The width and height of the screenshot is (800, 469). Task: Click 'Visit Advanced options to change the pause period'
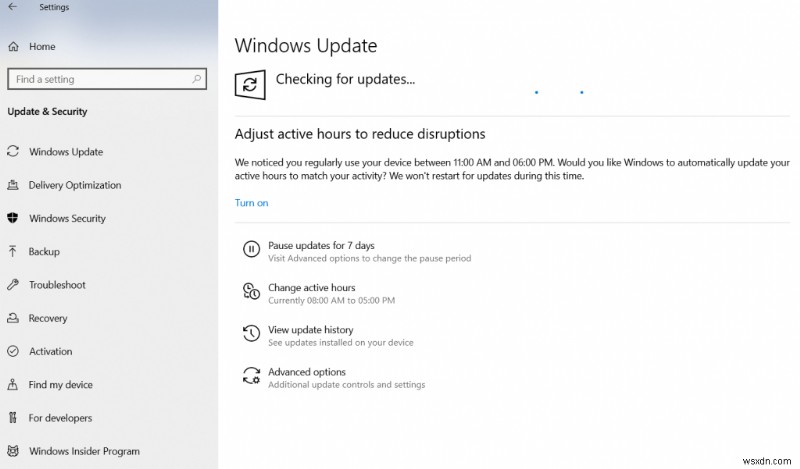[x=370, y=258]
